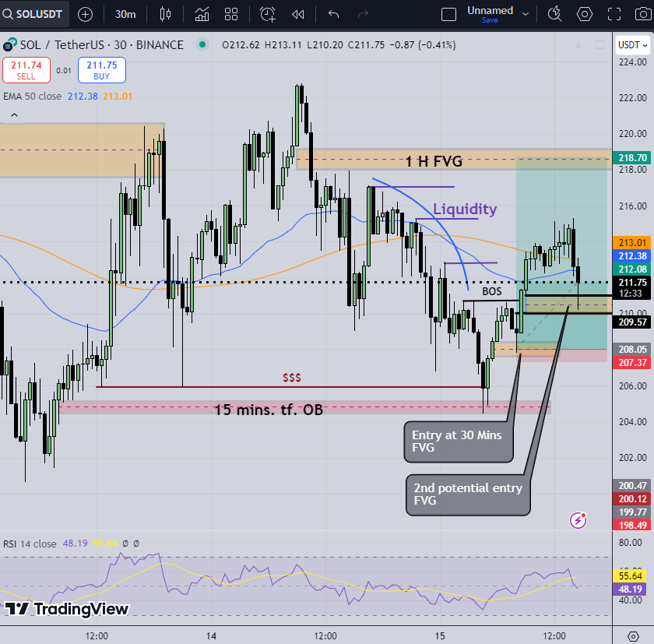
Task: Click the 211.74 SELL button
Action: point(26,70)
